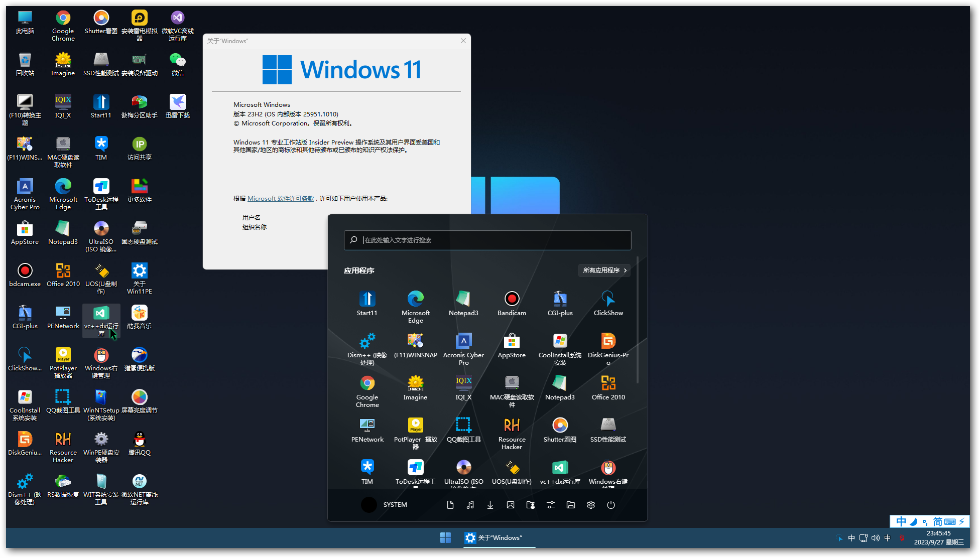Select 此电脑 icon on the desktop
Screen dimensions: 980x558
coord(25,22)
